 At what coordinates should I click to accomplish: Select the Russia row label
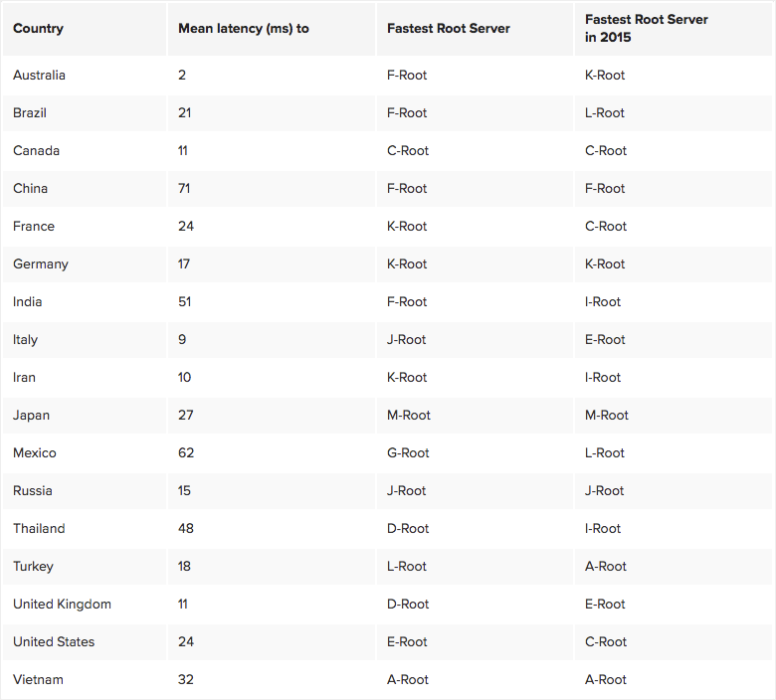point(33,491)
